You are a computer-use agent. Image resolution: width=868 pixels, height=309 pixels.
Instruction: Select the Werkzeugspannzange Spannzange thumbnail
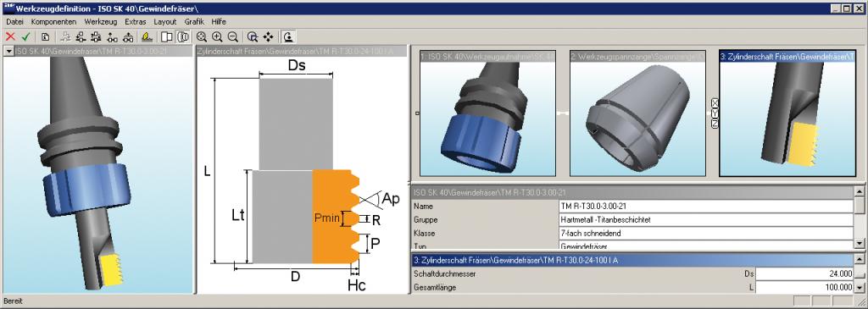(x=637, y=113)
